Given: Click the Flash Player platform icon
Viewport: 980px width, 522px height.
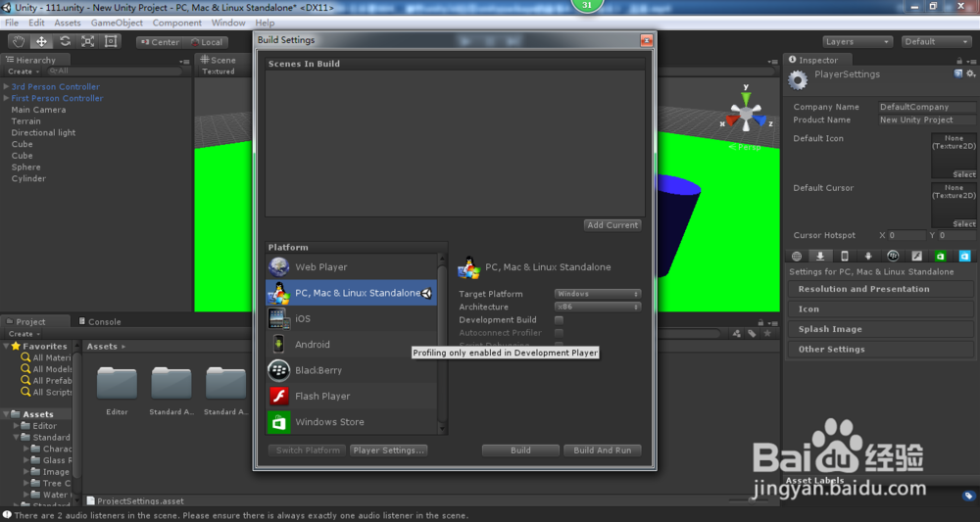Looking at the screenshot, I should [x=278, y=396].
